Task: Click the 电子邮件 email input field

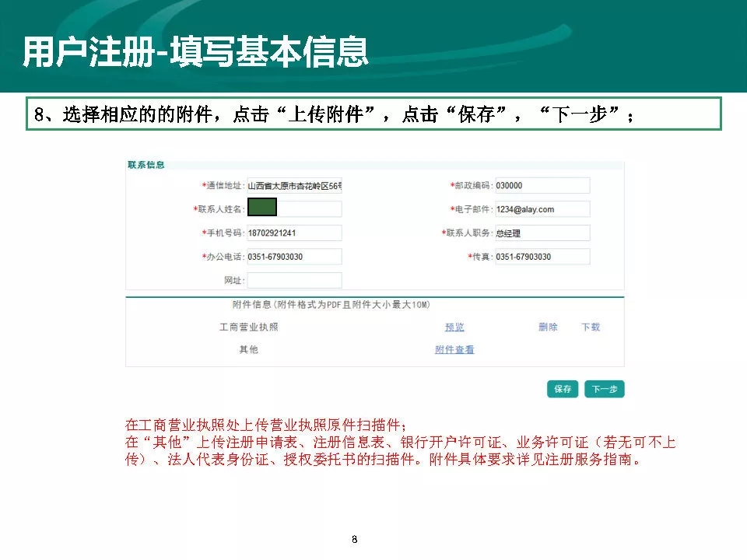Action: (x=542, y=209)
